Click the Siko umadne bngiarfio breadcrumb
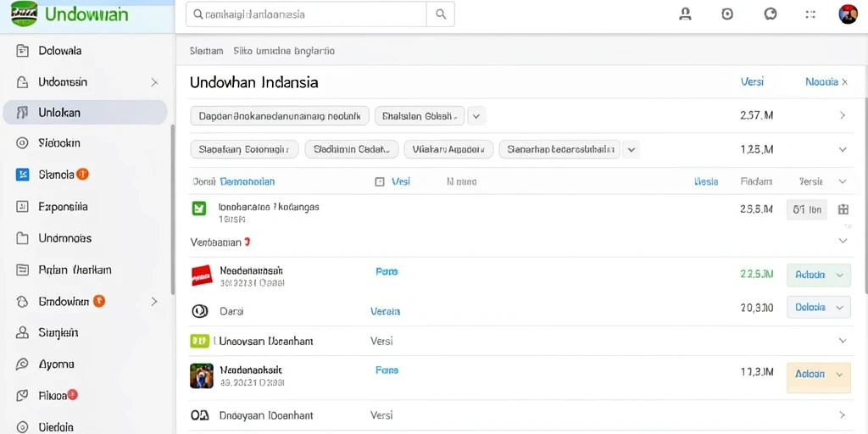This screenshot has height=434, width=868. click(284, 51)
